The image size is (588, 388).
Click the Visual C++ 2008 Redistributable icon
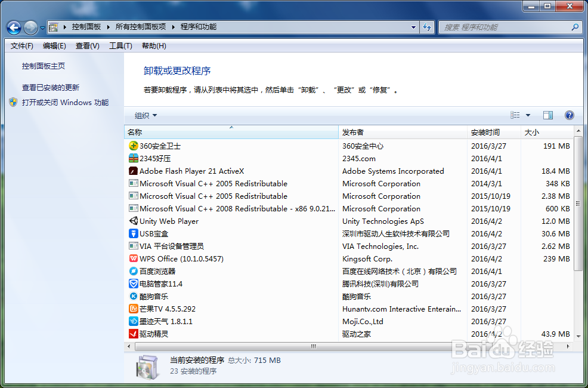pos(133,208)
